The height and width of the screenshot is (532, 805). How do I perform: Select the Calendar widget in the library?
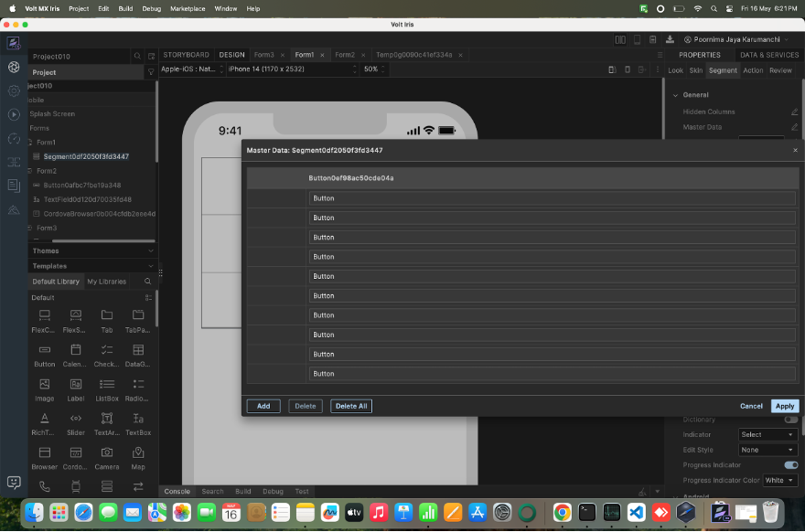tap(75, 356)
